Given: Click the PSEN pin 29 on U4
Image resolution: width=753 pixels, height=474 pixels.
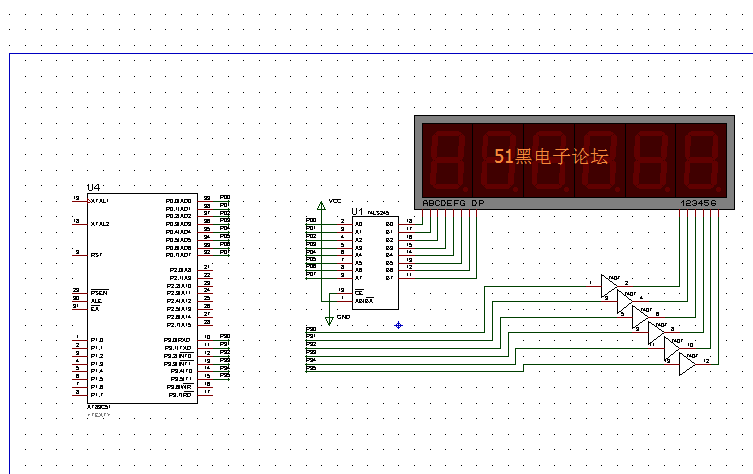Looking at the screenshot, I should coord(80,292).
